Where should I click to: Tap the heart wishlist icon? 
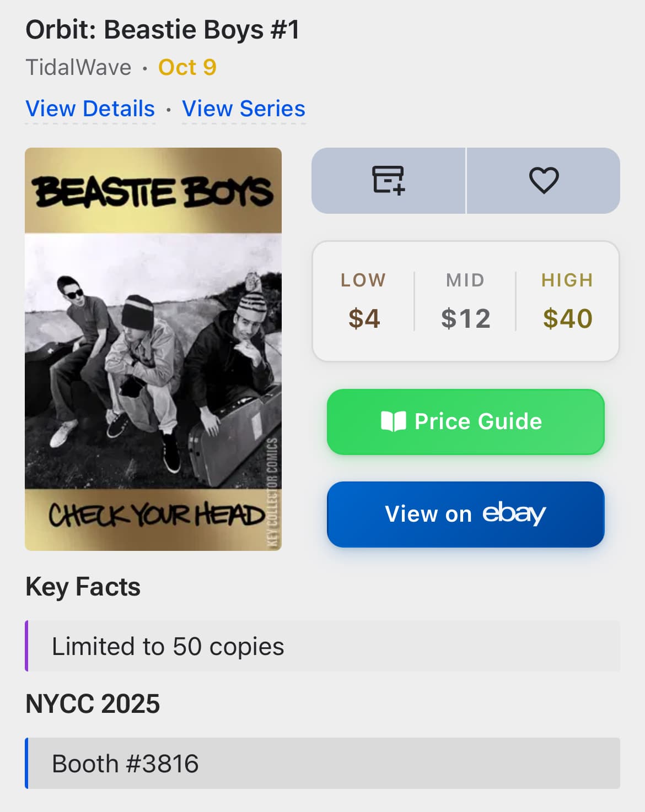tap(544, 180)
